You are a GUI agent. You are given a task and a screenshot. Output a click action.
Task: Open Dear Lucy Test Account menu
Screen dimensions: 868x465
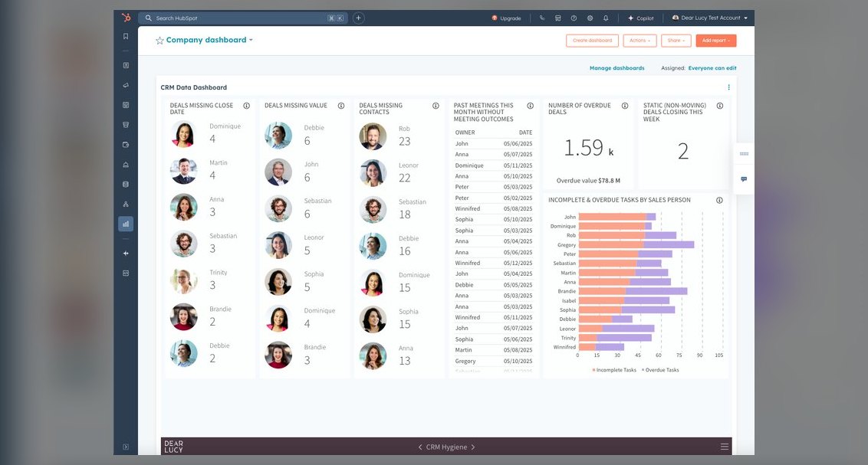[x=710, y=18]
